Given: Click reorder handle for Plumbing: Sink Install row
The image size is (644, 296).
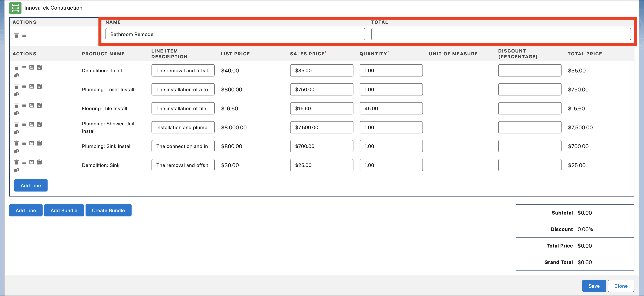Looking at the screenshot, I should (24, 143).
